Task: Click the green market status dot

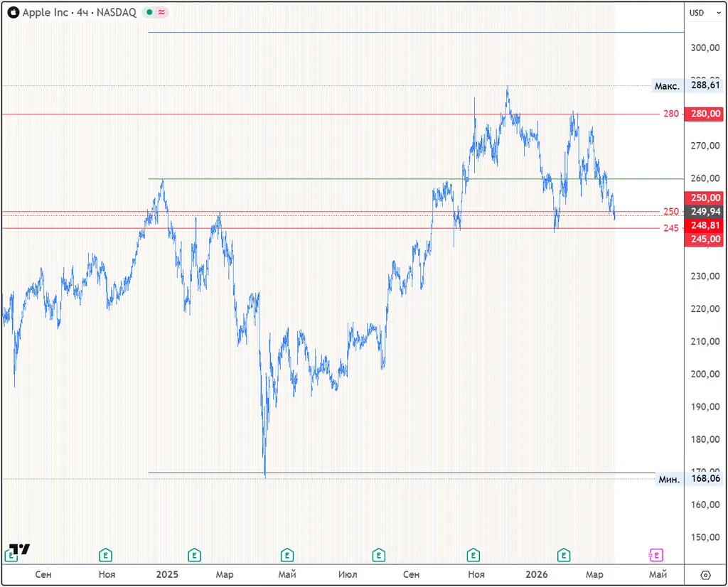Action: tap(149, 13)
